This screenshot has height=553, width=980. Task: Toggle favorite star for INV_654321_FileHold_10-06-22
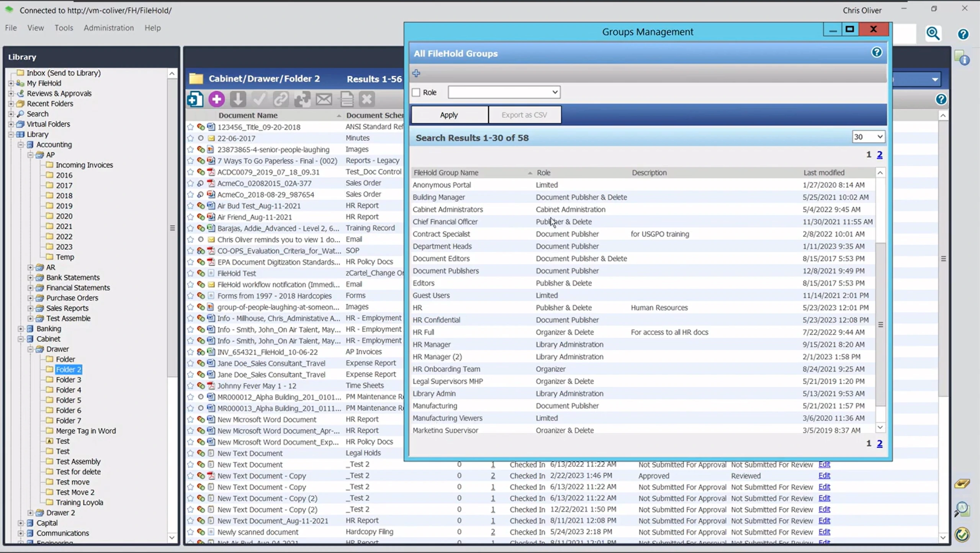(190, 352)
